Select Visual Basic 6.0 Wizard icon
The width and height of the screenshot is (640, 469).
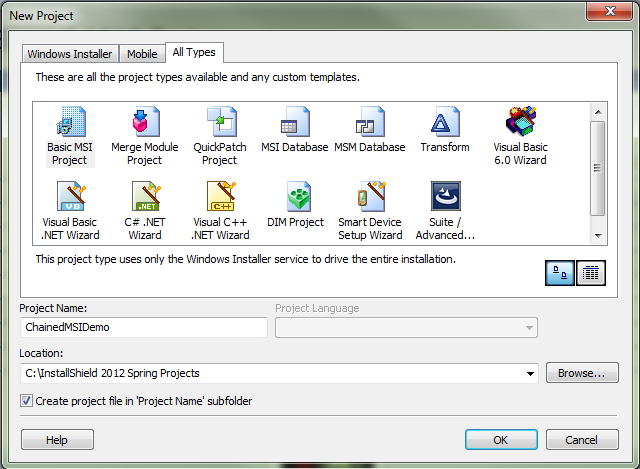520,124
